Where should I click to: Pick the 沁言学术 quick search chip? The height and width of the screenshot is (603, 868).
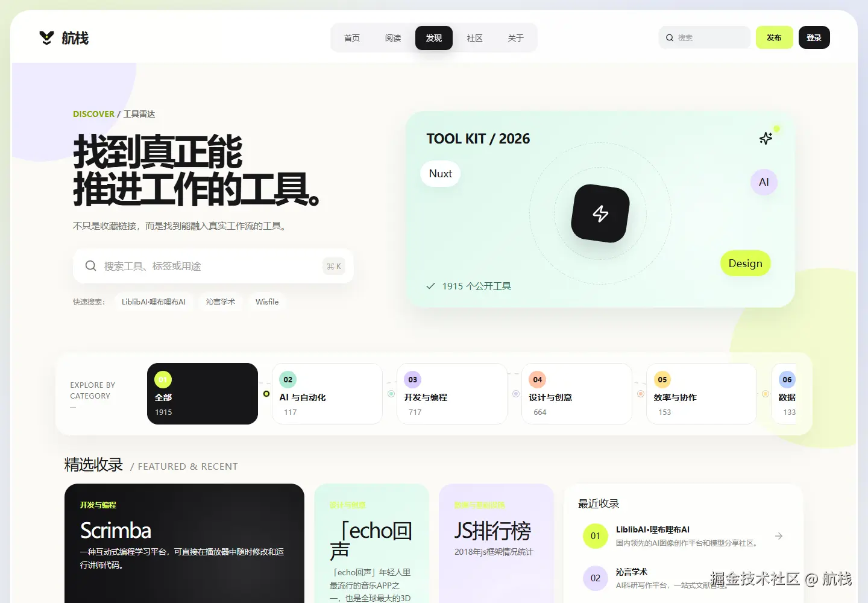(x=221, y=301)
